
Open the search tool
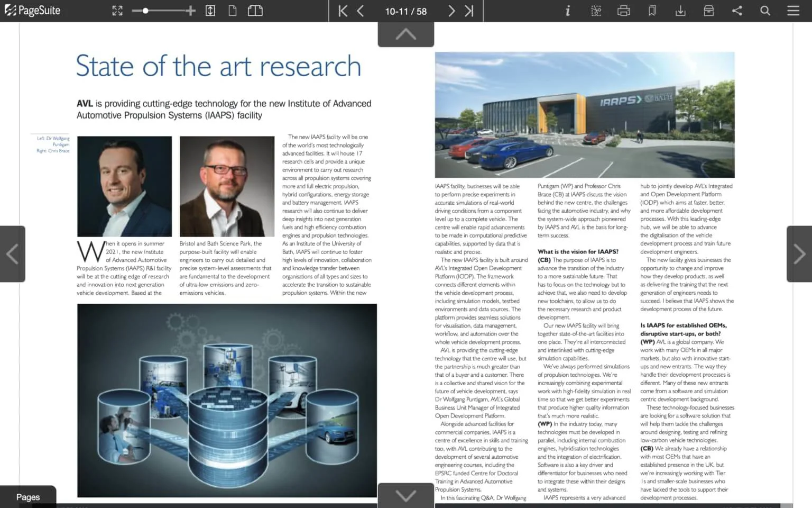[765, 11]
